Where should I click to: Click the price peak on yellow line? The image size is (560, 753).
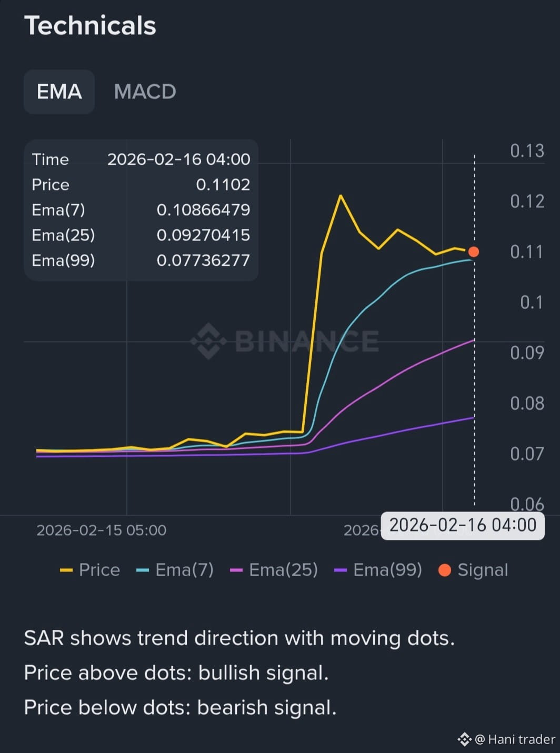tap(341, 196)
